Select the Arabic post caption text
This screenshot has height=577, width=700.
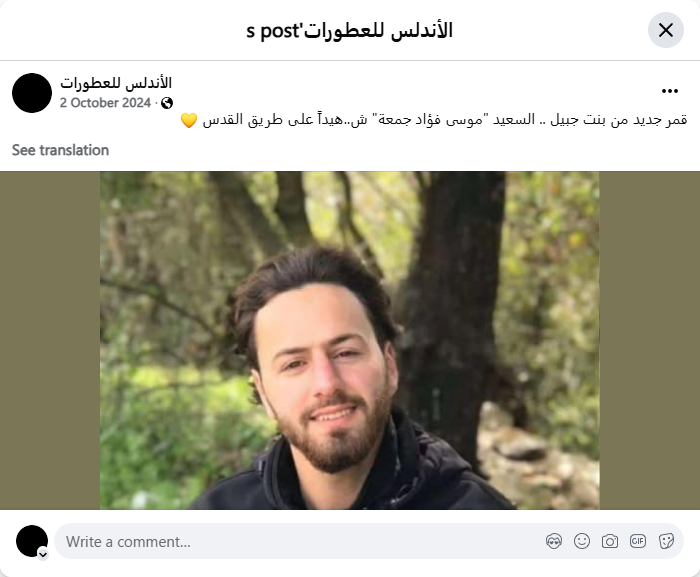[x=444, y=120]
